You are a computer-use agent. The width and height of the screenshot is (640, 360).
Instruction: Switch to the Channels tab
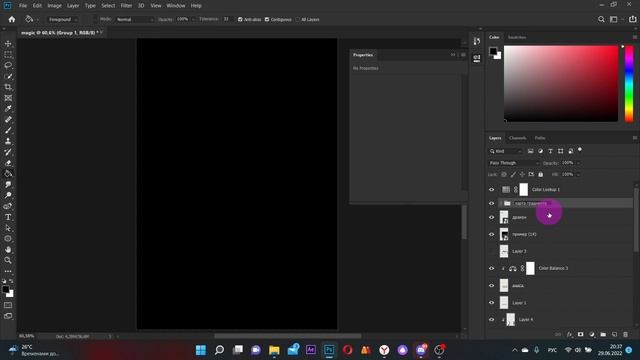518,138
